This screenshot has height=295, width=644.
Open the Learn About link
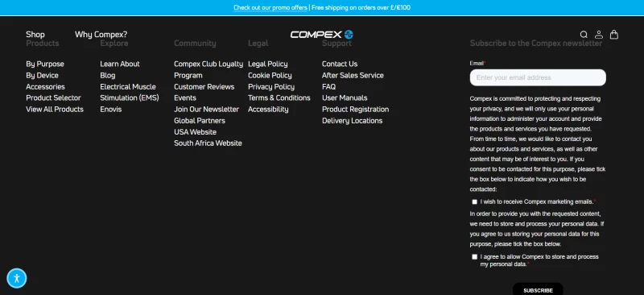click(x=120, y=64)
